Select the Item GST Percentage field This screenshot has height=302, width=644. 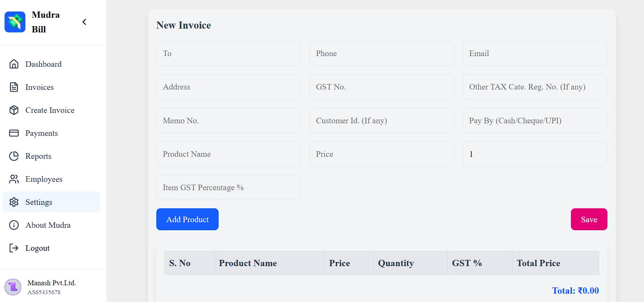click(x=228, y=187)
